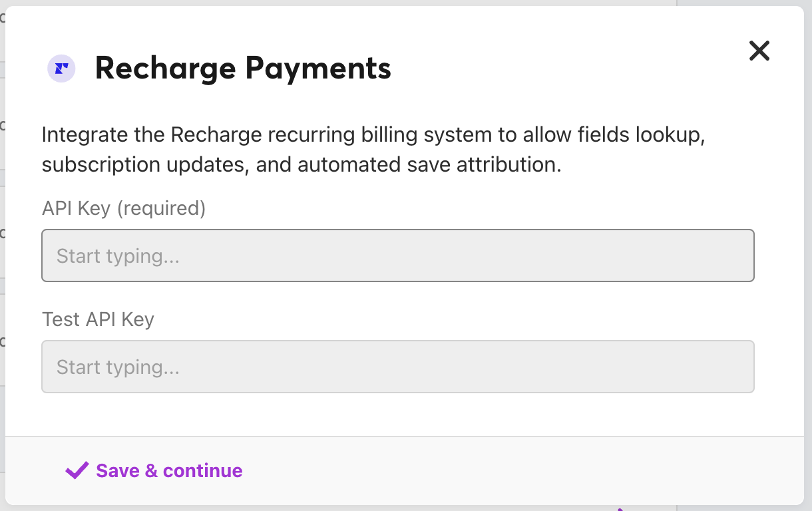Click the round purple Recharge badge
This screenshot has width=812, height=511.
tap(61, 69)
